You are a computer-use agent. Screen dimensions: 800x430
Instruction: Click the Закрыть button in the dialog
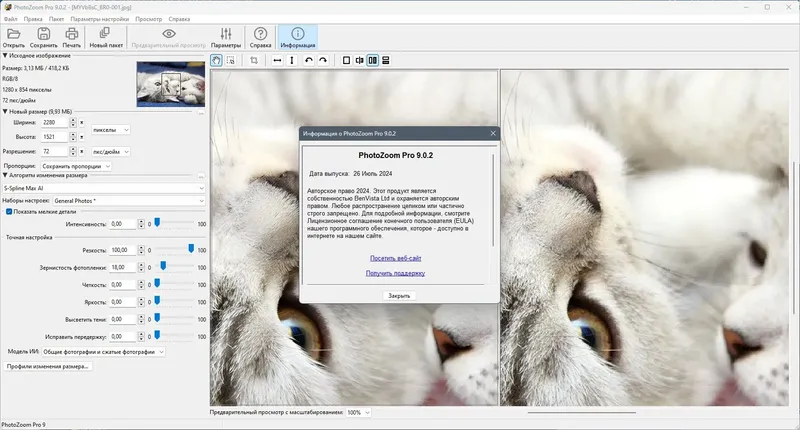point(399,296)
